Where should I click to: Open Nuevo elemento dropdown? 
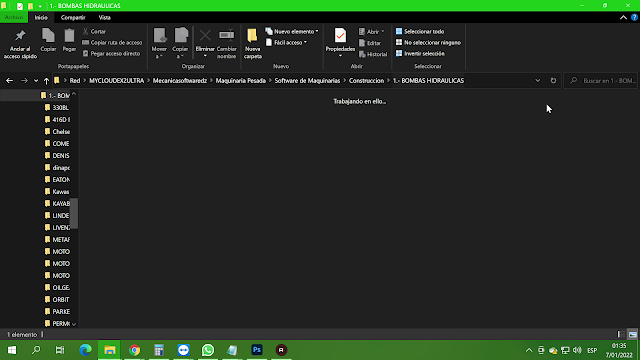(x=292, y=31)
